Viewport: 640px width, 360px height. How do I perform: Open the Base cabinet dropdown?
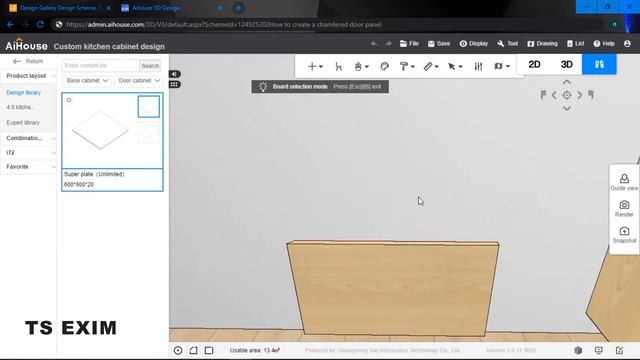(87, 80)
